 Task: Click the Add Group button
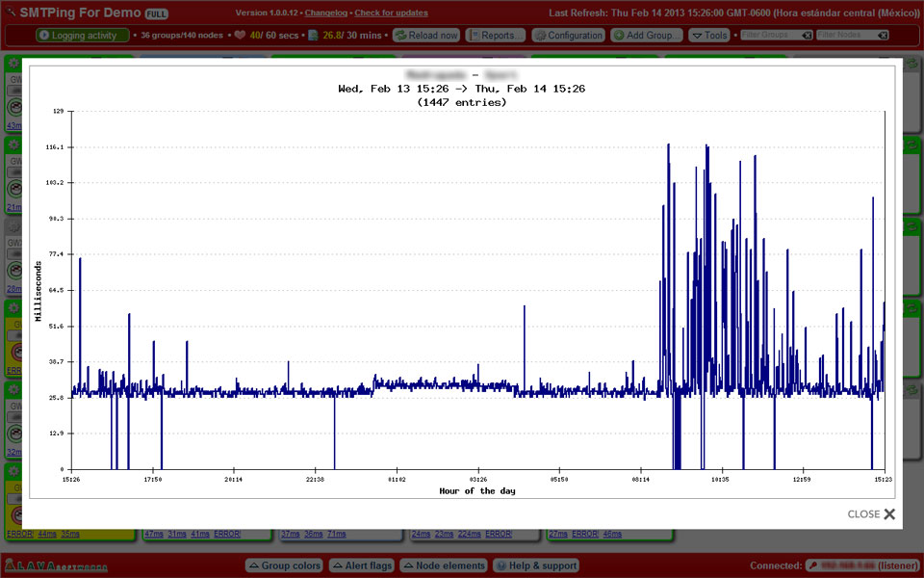pyautogui.click(x=647, y=36)
